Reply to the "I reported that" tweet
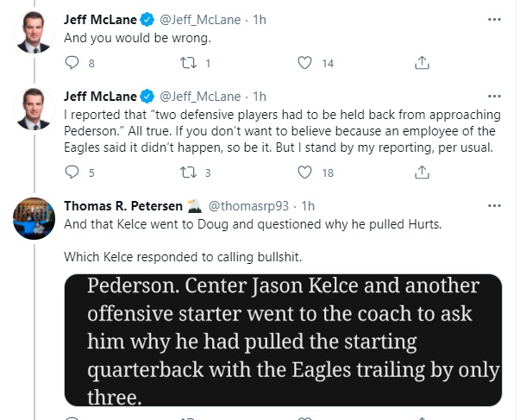This screenshot has height=420, width=526. point(72,172)
